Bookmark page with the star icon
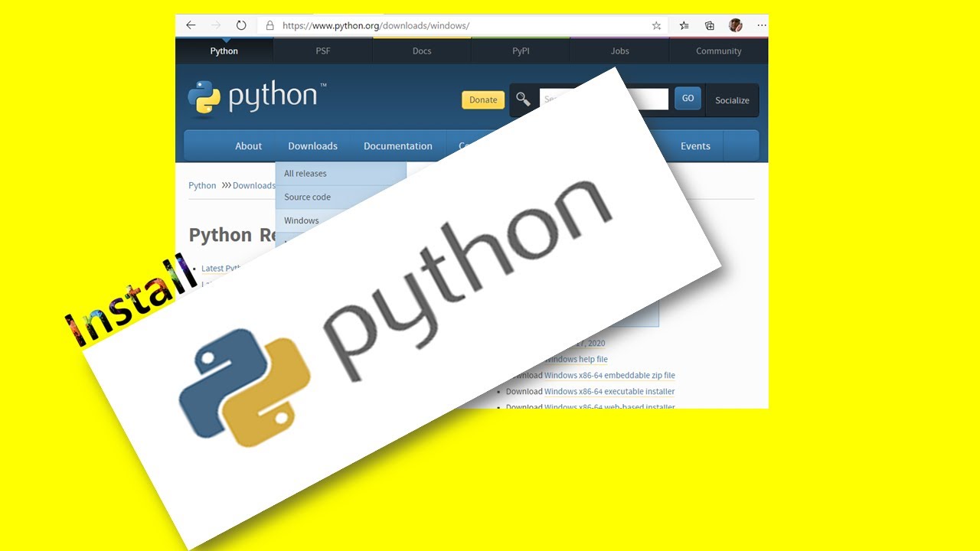The height and width of the screenshot is (551, 980). [x=656, y=25]
